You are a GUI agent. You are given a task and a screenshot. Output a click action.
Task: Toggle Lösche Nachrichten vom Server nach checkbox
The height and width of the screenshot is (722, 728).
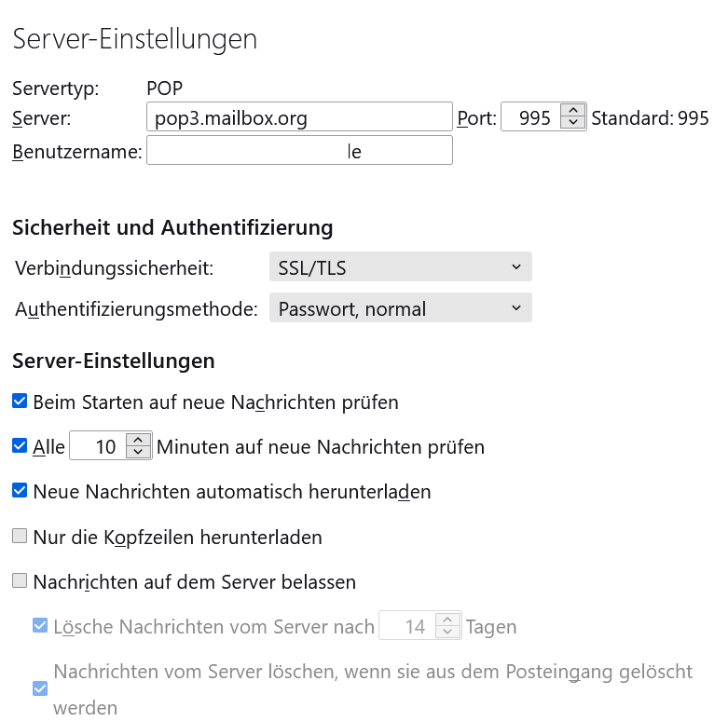(x=40, y=625)
